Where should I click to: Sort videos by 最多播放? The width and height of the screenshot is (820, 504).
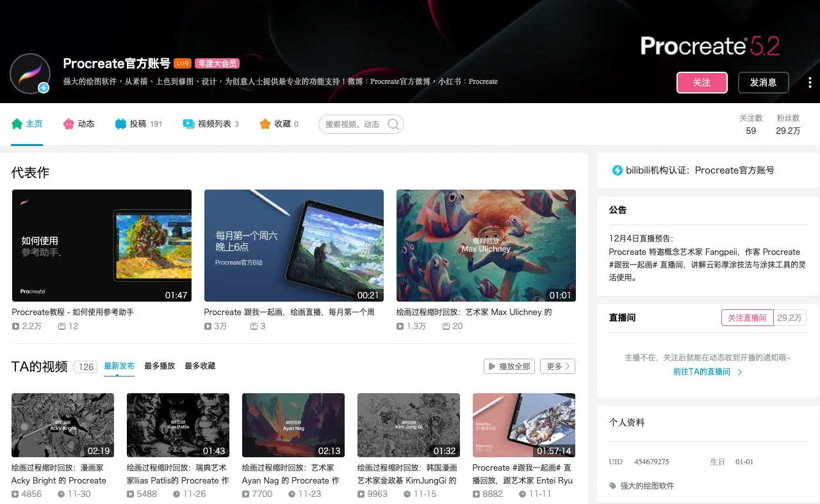click(x=160, y=366)
